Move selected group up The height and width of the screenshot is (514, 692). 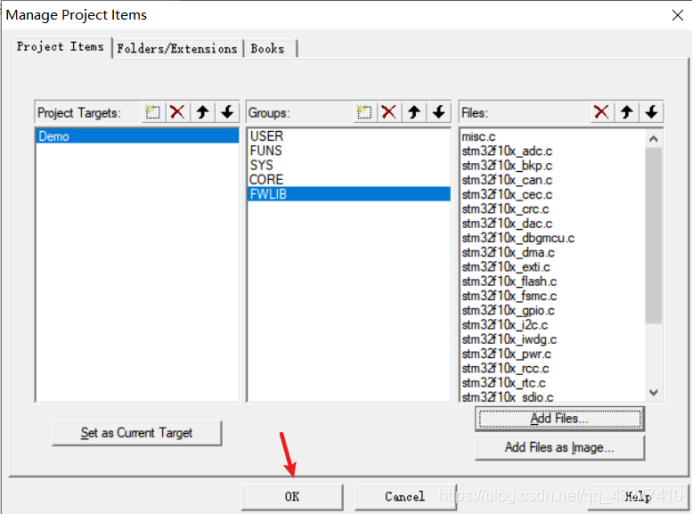414,112
